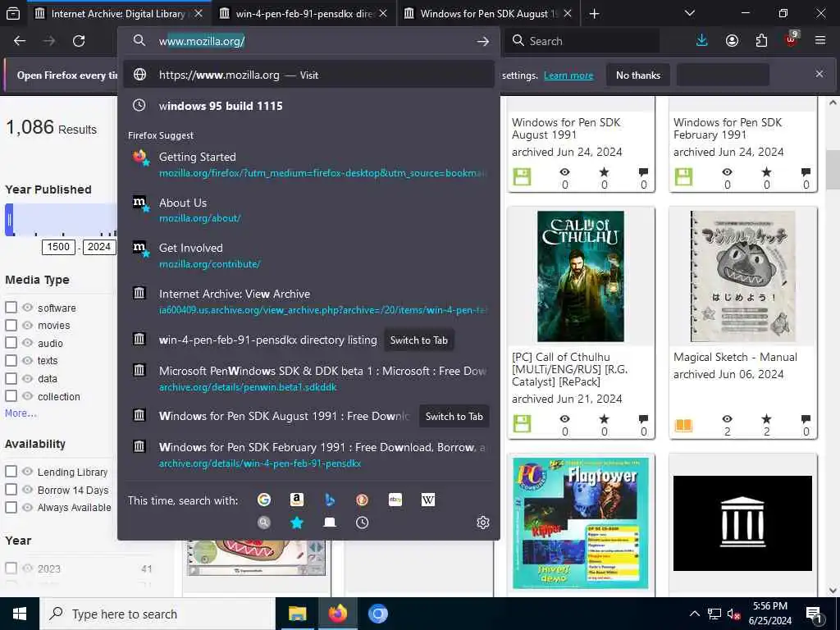840x630 pixels.
Task: Open the Firefox hamburger menu
Action: (820, 41)
